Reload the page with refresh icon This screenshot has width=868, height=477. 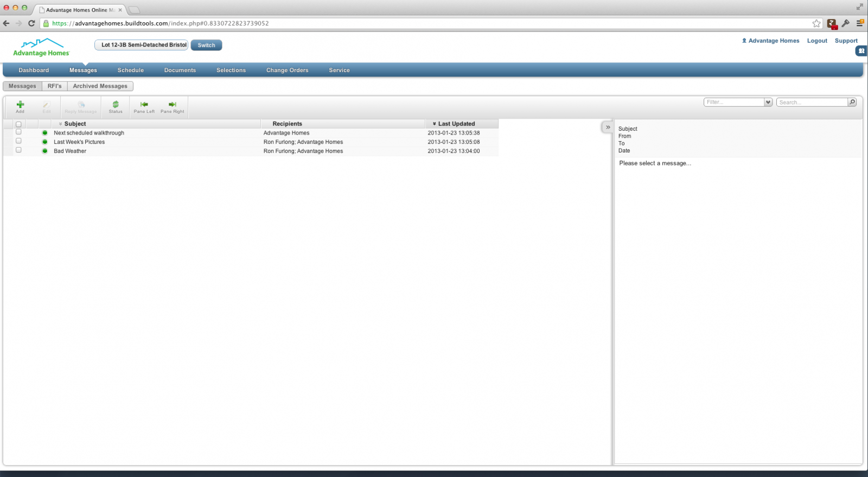[31, 23]
